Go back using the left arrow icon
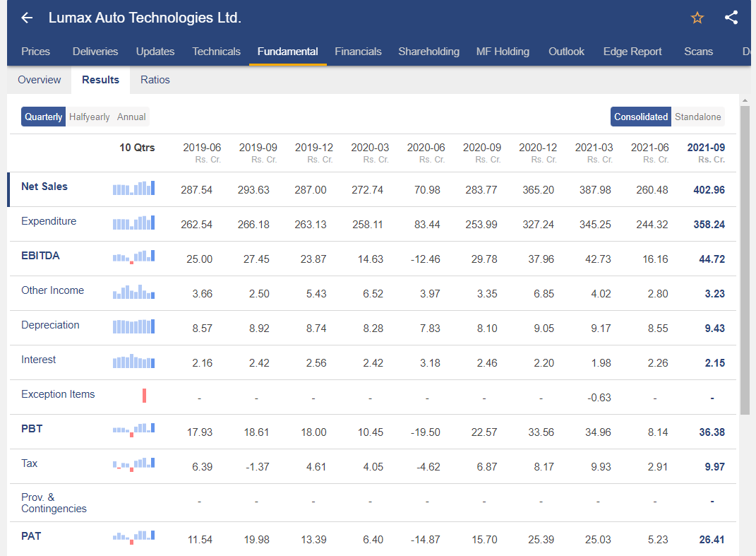Screen dimensions: 756x556 click(27, 18)
